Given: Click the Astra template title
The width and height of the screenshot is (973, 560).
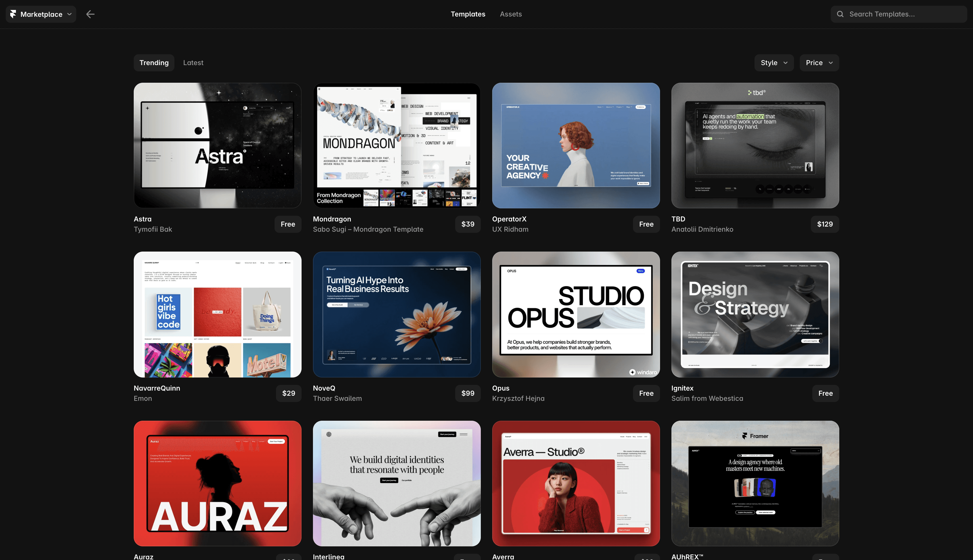Looking at the screenshot, I should 143,219.
